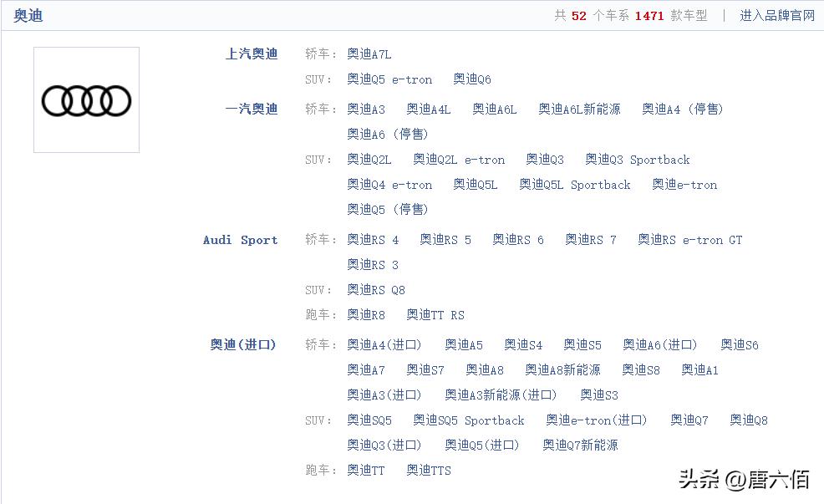Select the 奥迪TTS sports car link
This screenshot has height=504, width=824.
click(x=428, y=471)
